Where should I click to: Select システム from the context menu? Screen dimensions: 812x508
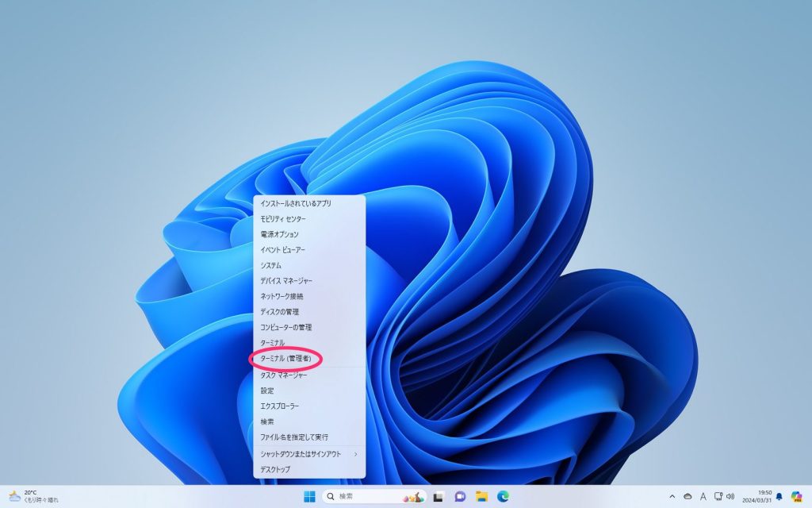(x=309, y=265)
